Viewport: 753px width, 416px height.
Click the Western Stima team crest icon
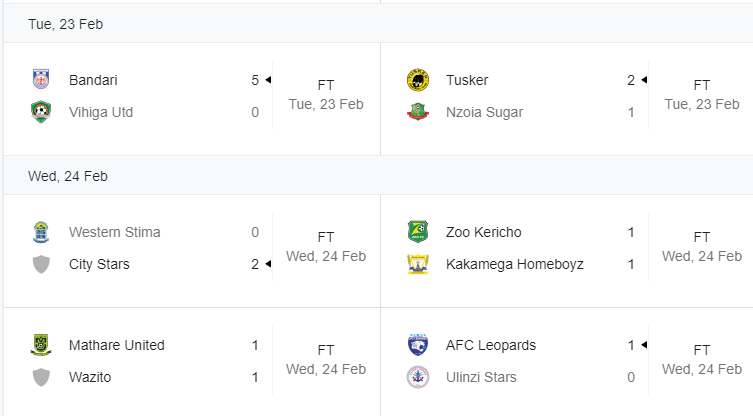pos(41,232)
